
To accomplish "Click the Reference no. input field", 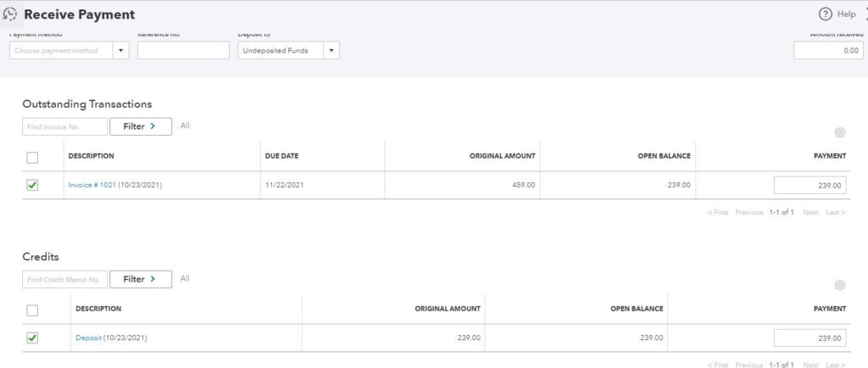I will [x=183, y=51].
